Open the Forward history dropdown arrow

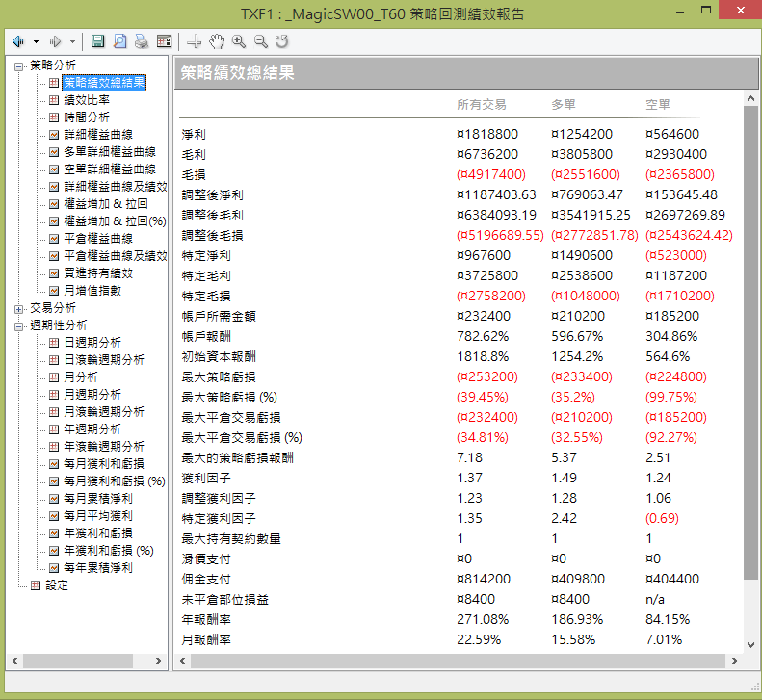coord(72,42)
